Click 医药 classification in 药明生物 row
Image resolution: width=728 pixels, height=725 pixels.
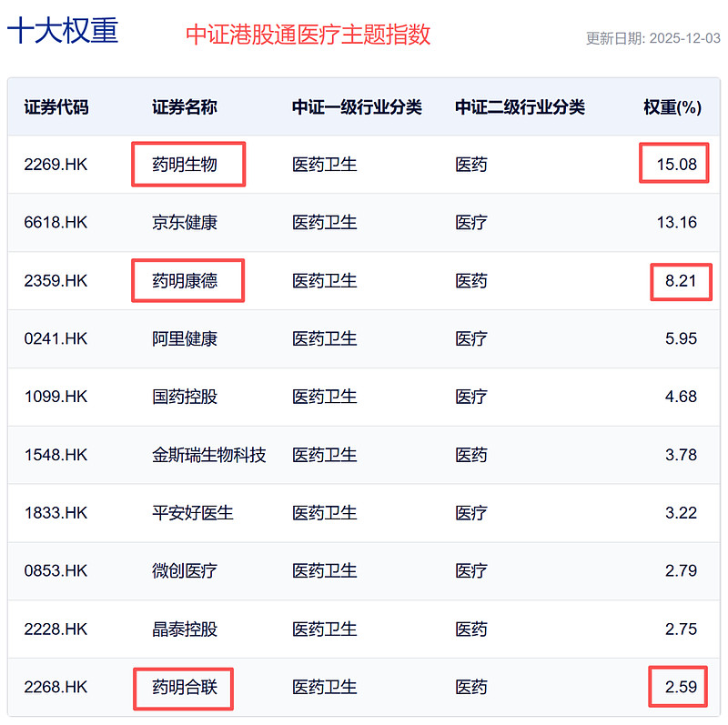coord(470,165)
